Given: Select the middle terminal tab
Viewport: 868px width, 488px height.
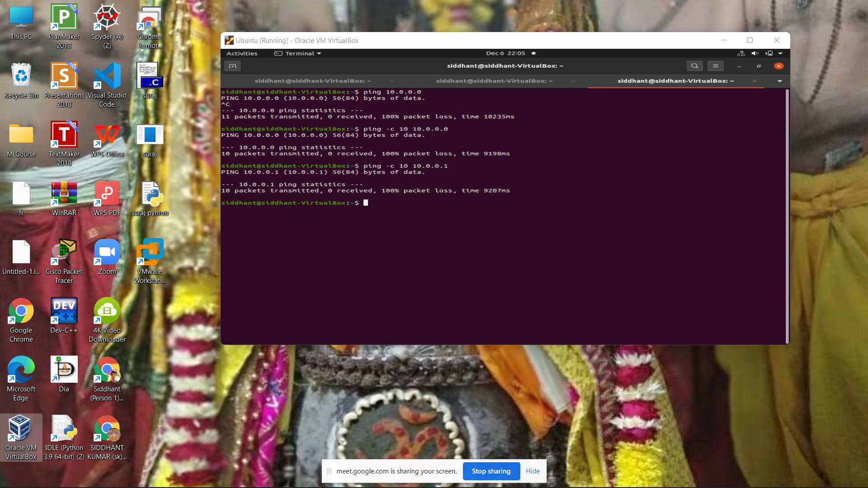Looking at the screenshot, I should pos(494,81).
